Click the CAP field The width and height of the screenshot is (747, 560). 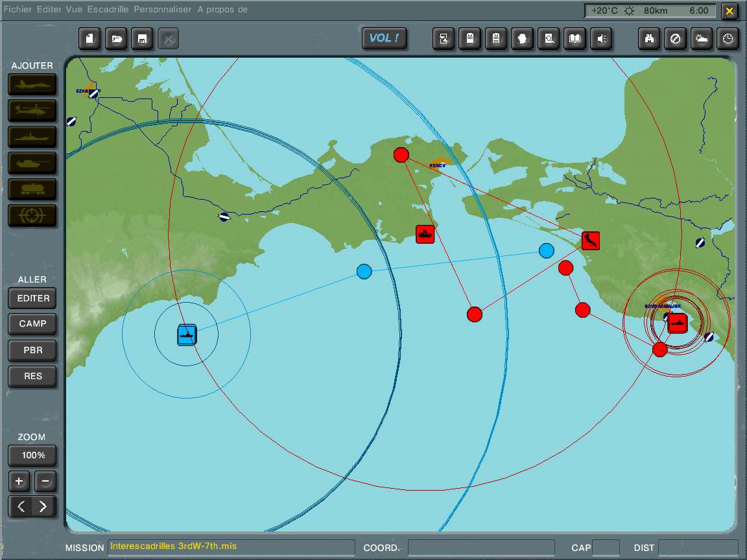pyautogui.click(x=606, y=547)
